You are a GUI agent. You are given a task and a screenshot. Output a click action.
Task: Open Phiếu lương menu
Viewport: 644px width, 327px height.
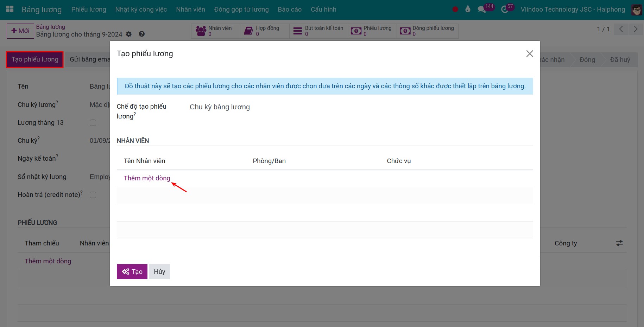click(89, 9)
